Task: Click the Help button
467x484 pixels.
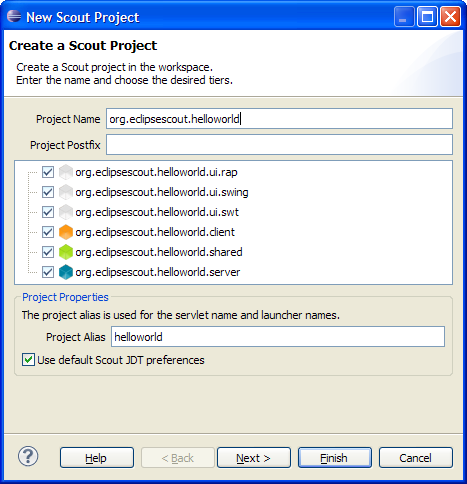Action: [97, 458]
